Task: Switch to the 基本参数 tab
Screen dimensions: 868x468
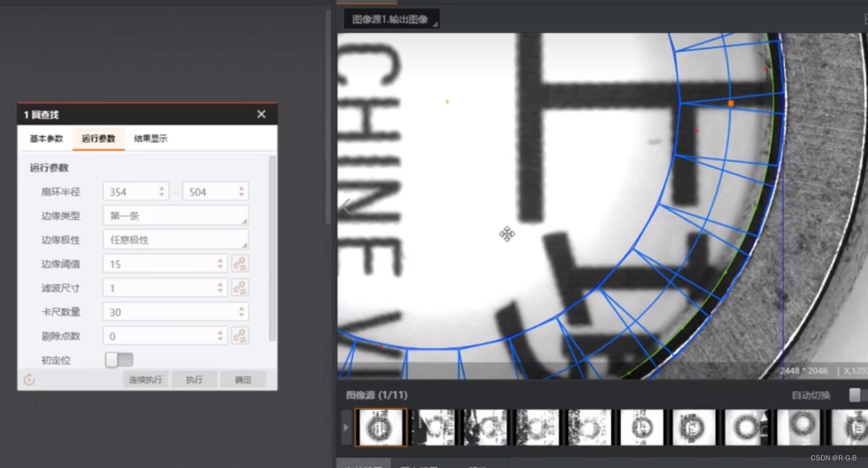Action: tap(46, 138)
